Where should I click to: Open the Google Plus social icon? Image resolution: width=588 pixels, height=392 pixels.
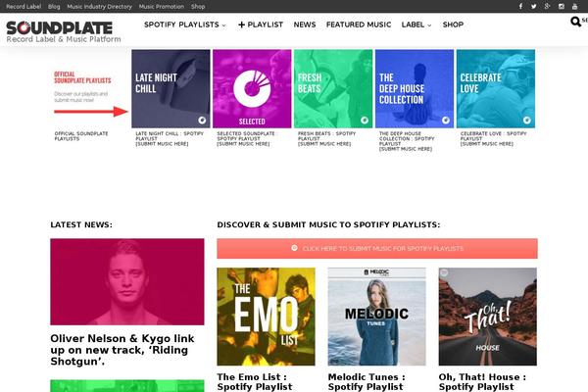548,7
